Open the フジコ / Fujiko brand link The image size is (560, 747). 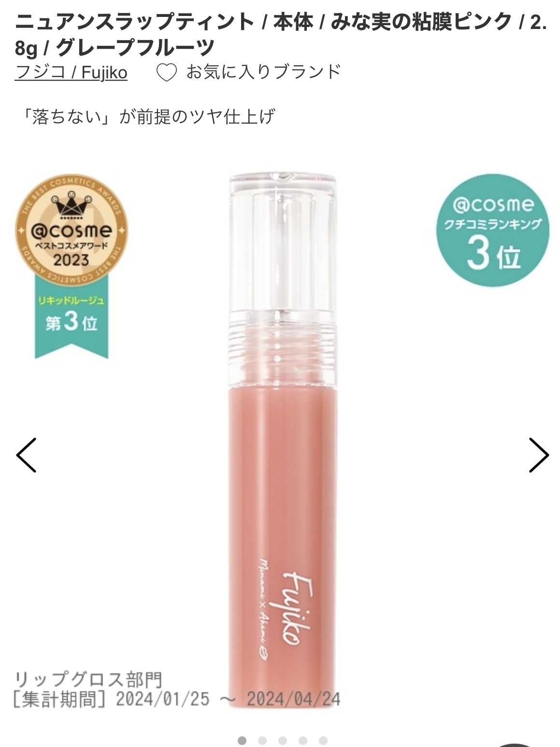[x=71, y=72]
